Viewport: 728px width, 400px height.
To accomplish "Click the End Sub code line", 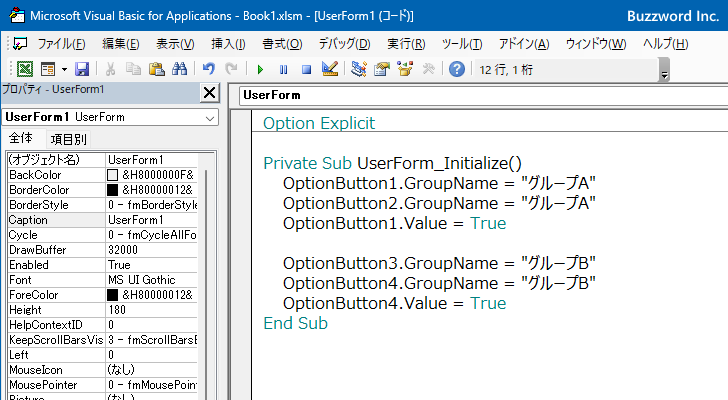I will point(295,323).
